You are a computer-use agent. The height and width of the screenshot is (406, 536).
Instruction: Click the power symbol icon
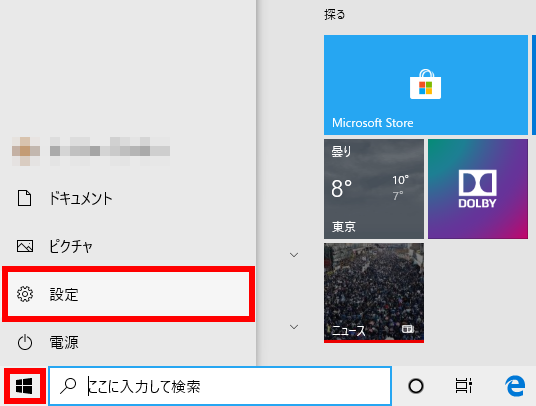click(25, 342)
